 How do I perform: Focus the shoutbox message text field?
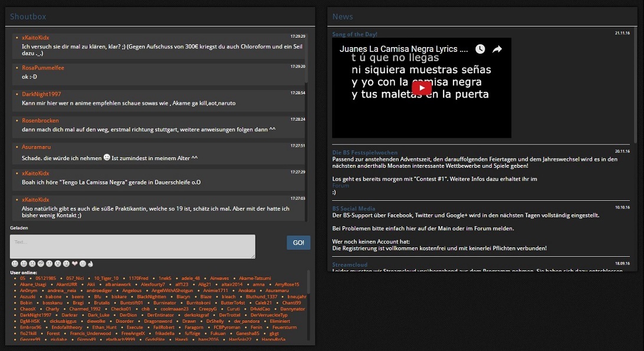click(x=133, y=246)
